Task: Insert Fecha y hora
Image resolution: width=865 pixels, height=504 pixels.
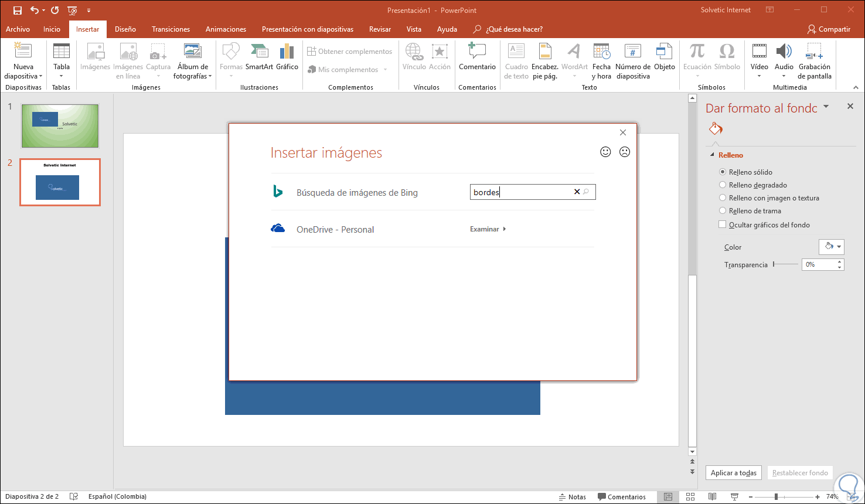Action: (x=601, y=61)
